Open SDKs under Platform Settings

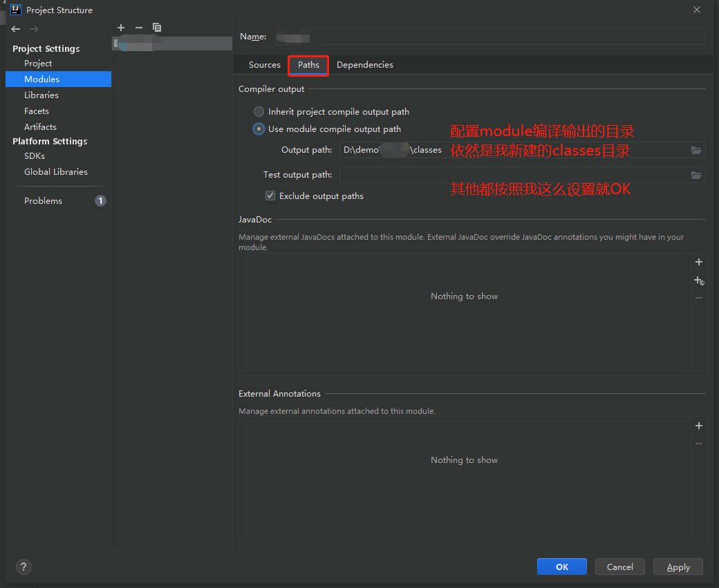point(35,156)
